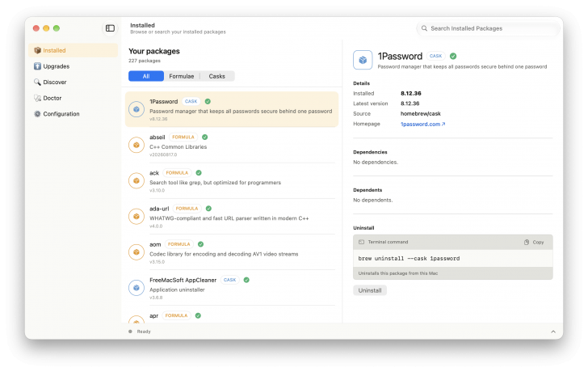Click the Configuration gear icon in sidebar
The height and width of the screenshot is (372, 588).
37,114
